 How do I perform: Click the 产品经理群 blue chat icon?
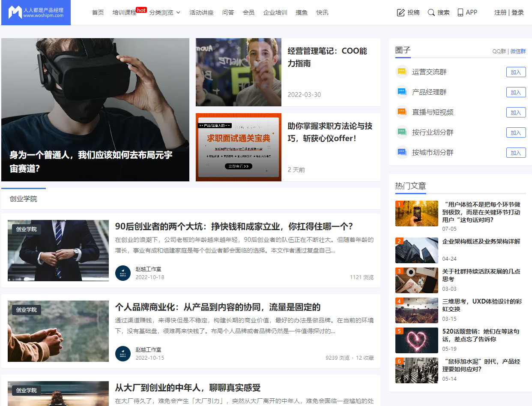[x=402, y=92]
